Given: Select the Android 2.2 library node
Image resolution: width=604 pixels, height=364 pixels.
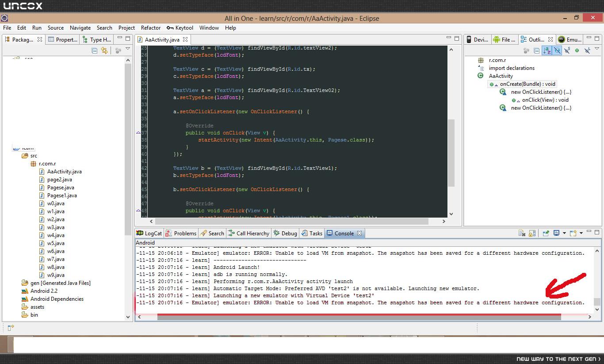Looking at the screenshot, I should click(x=39, y=291).
